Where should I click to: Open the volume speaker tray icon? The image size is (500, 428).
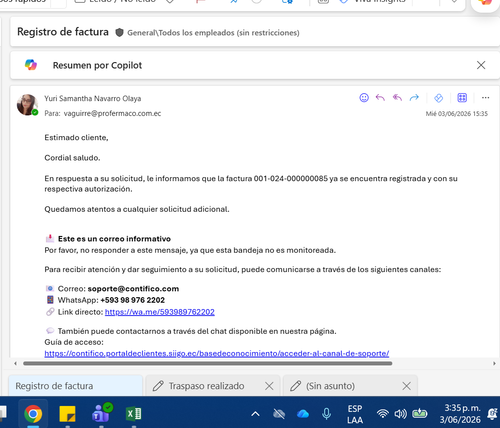coord(400,414)
